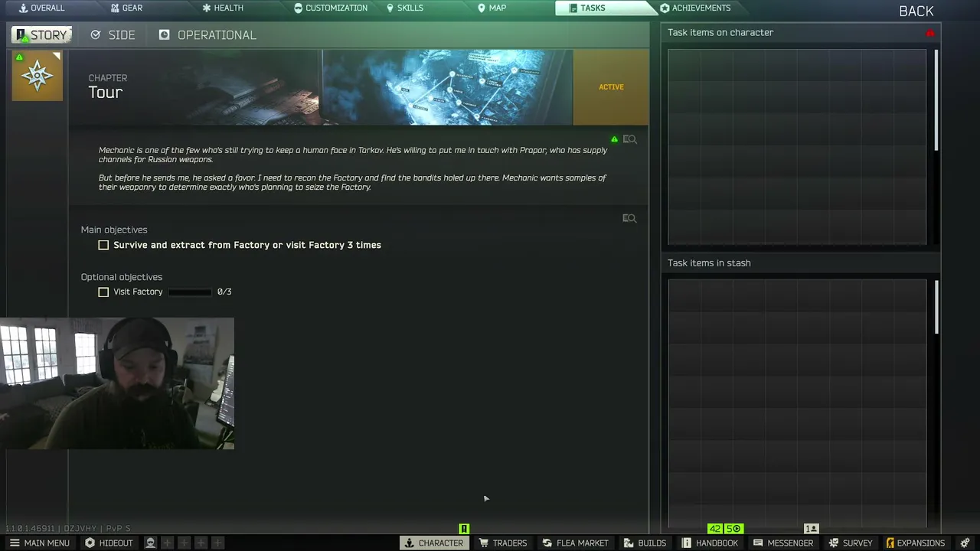Open the Messenger
Image resolution: width=980 pixels, height=551 pixels.
pos(783,543)
